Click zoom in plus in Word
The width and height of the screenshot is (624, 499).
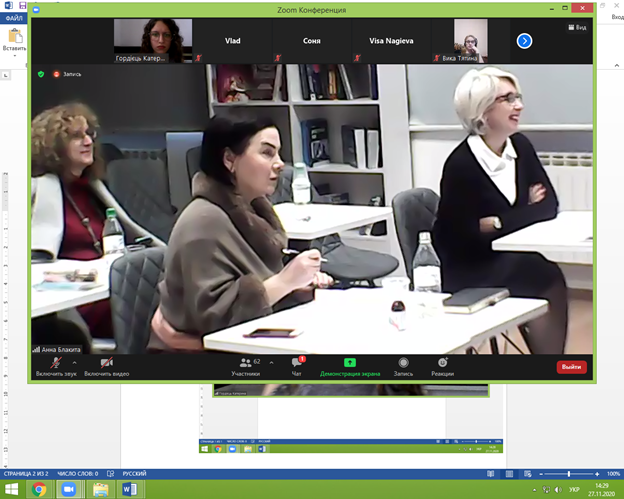pos(597,474)
